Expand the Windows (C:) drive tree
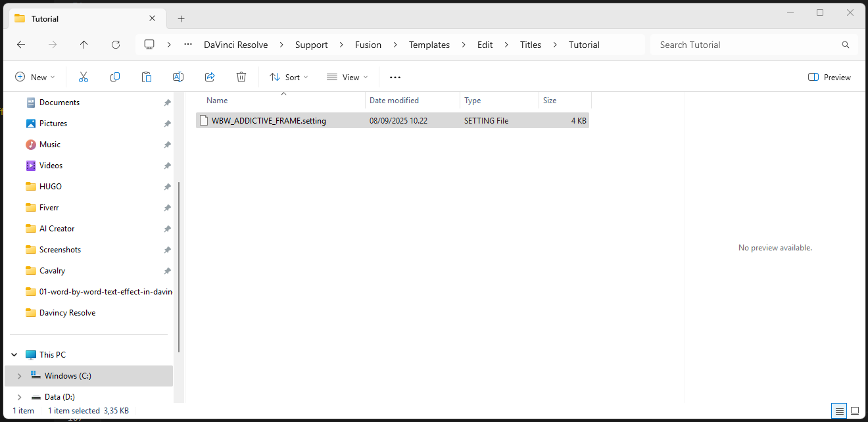 (19, 376)
